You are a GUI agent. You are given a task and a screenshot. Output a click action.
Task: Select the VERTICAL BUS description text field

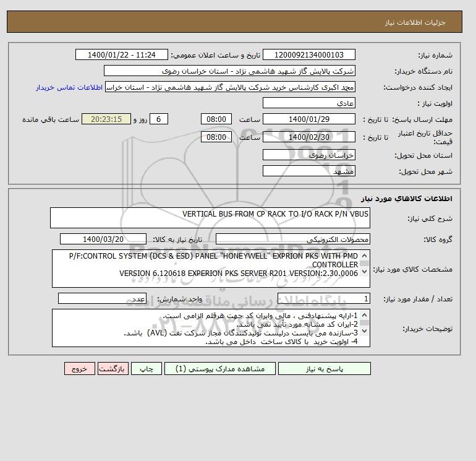[x=210, y=218]
